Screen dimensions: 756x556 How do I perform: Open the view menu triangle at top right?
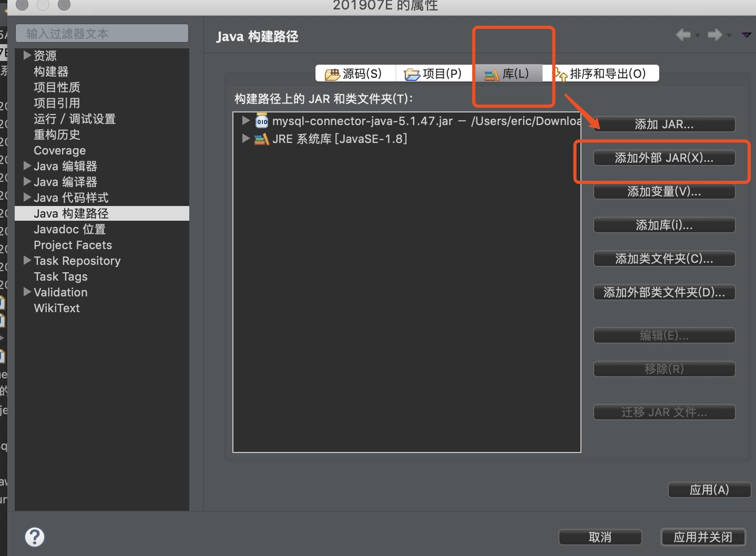click(747, 35)
